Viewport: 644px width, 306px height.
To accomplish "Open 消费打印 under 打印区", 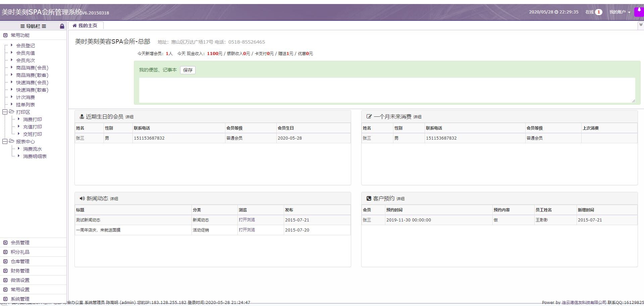I will [33, 119].
